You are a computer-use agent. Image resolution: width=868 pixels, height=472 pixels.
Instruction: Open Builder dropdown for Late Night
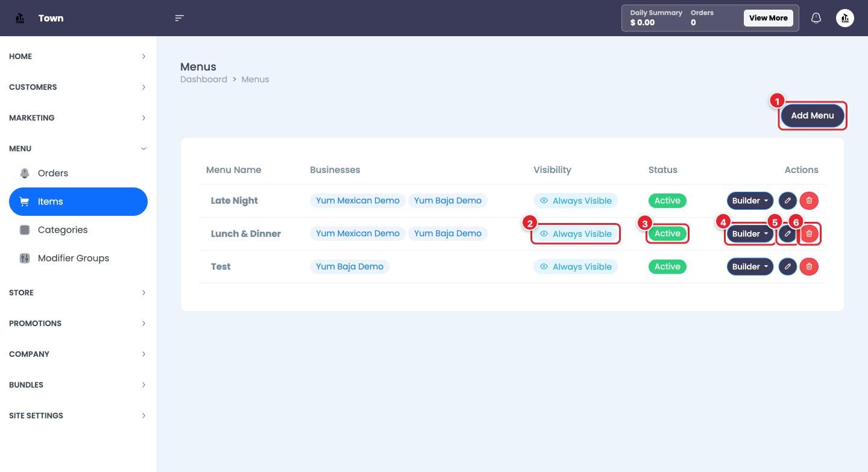pyautogui.click(x=750, y=201)
